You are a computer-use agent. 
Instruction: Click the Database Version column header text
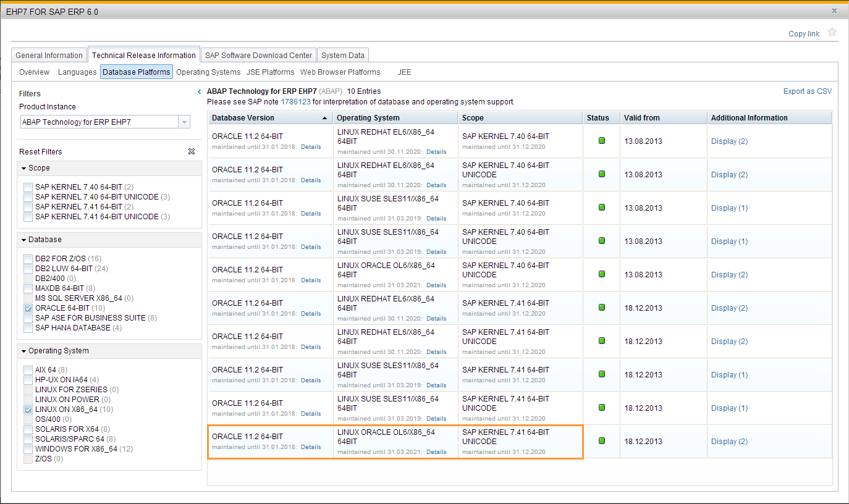(x=243, y=118)
